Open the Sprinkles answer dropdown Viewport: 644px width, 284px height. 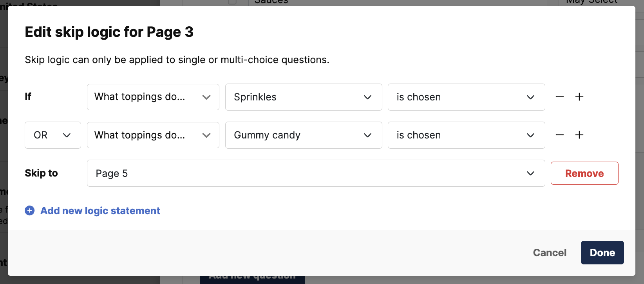(x=304, y=97)
